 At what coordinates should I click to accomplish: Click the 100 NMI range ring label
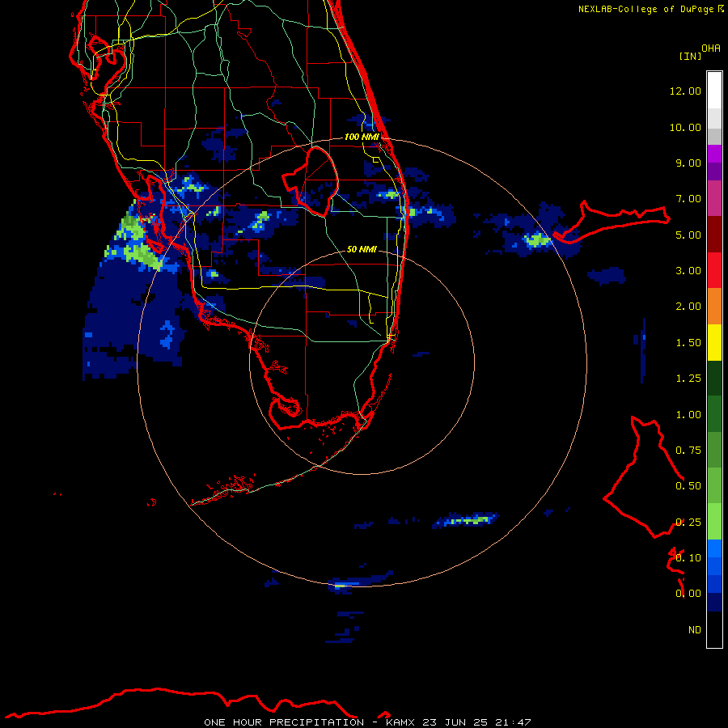362,137
